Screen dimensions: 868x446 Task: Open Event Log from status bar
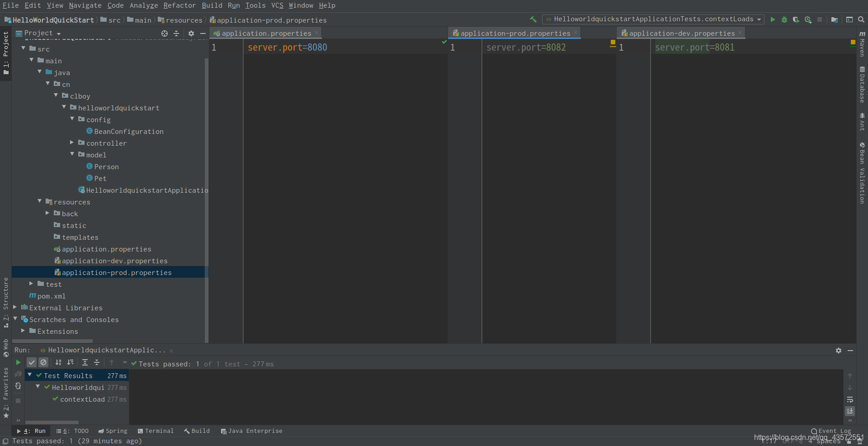tap(831, 431)
